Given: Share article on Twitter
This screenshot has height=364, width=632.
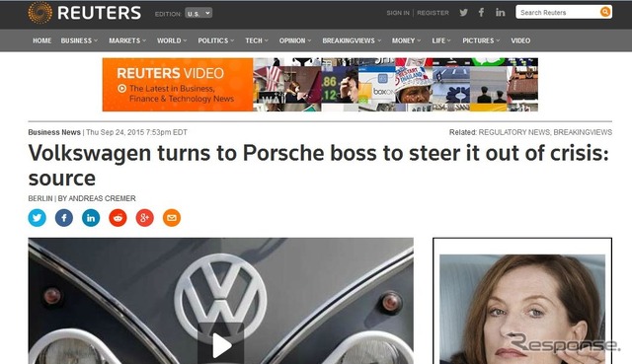Looking at the screenshot, I should [38, 218].
